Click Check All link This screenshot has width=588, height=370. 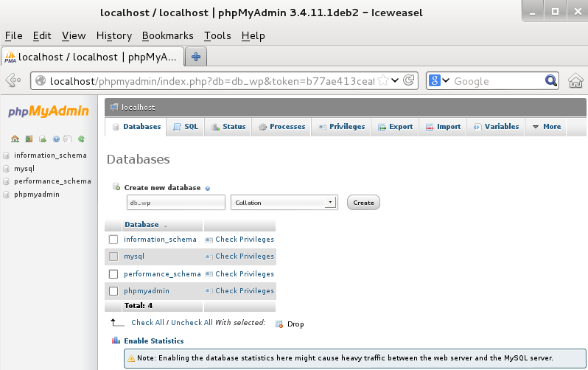click(x=148, y=323)
